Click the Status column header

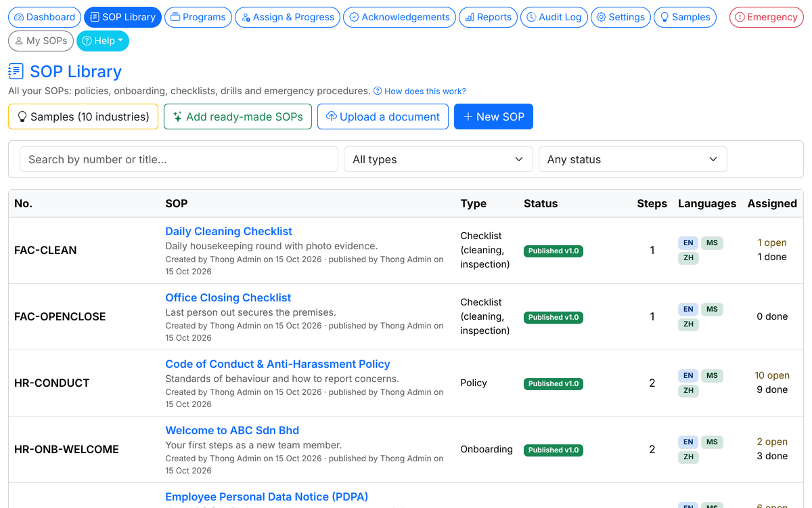coord(541,203)
